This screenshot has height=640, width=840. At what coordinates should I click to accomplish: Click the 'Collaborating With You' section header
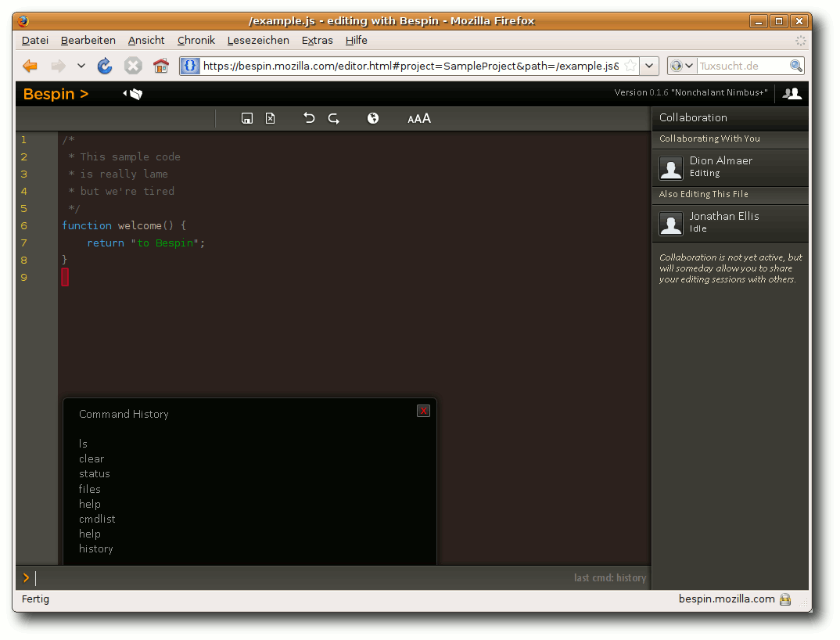coord(709,138)
